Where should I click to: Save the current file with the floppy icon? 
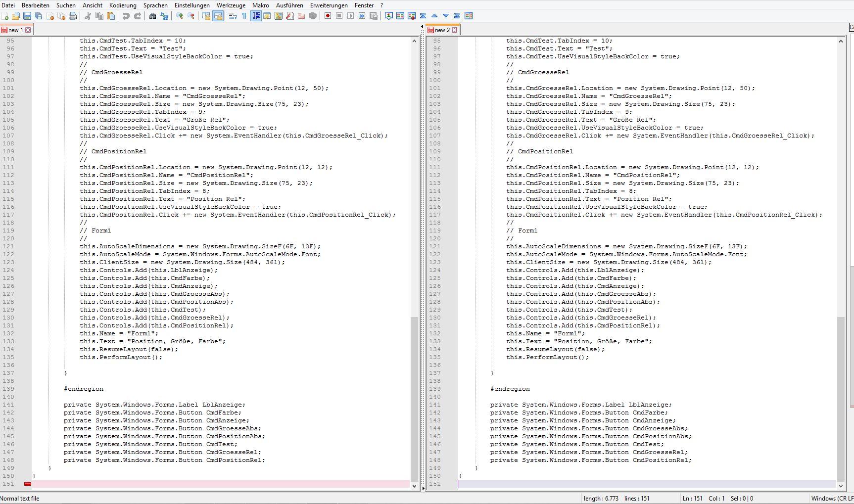(x=27, y=16)
